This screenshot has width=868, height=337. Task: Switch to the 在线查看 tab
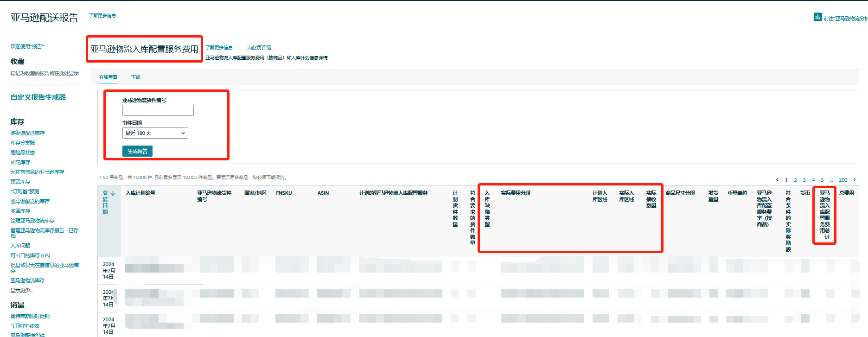(108, 77)
